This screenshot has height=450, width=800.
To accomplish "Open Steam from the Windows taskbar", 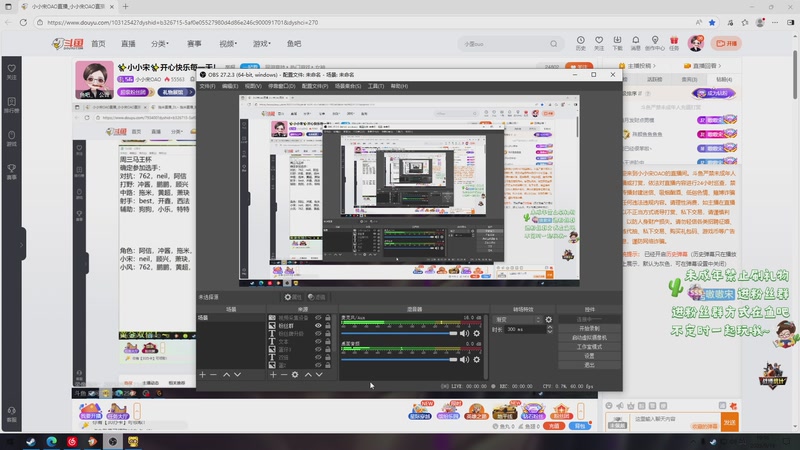I will (31, 442).
